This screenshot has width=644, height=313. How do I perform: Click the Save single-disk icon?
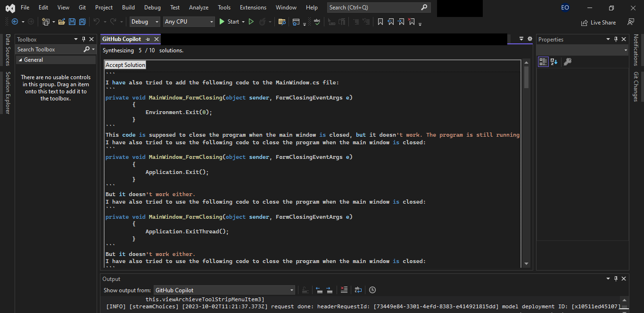[72, 22]
